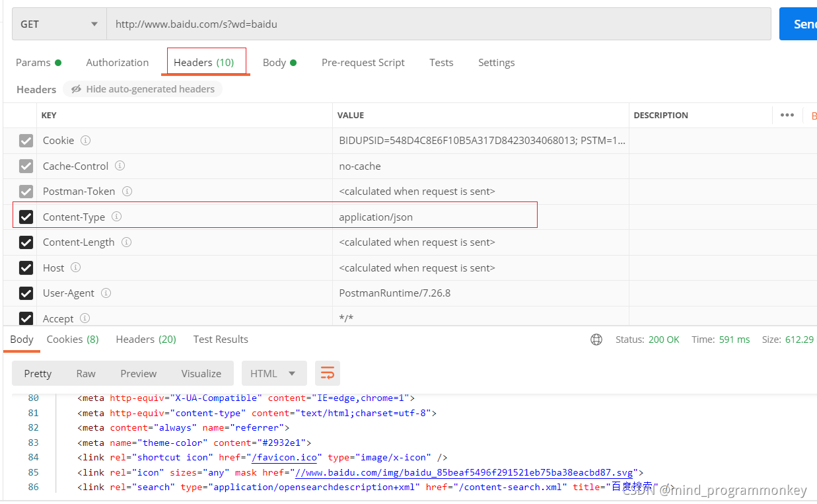Toggle the Cookie header checkbox
The image size is (817, 504).
[x=26, y=141]
